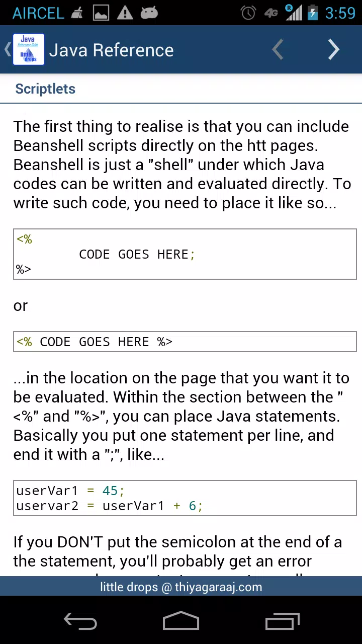
Task: Tap the back chevron beside app logo
Action: click(x=7, y=49)
